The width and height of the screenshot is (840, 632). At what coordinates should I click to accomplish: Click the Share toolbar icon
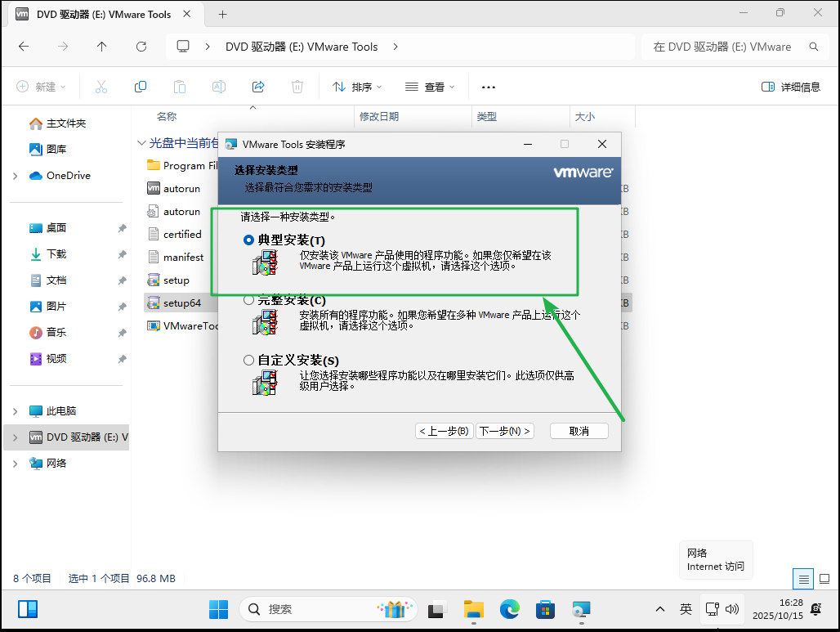pos(258,87)
